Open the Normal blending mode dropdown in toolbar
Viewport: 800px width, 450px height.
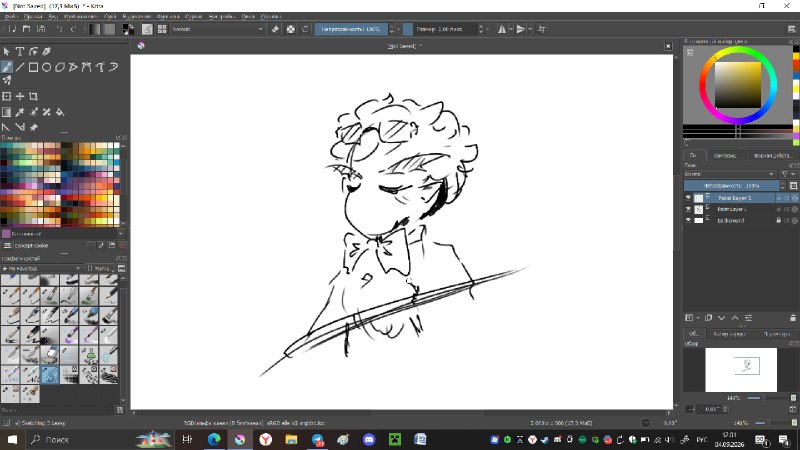(218, 29)
